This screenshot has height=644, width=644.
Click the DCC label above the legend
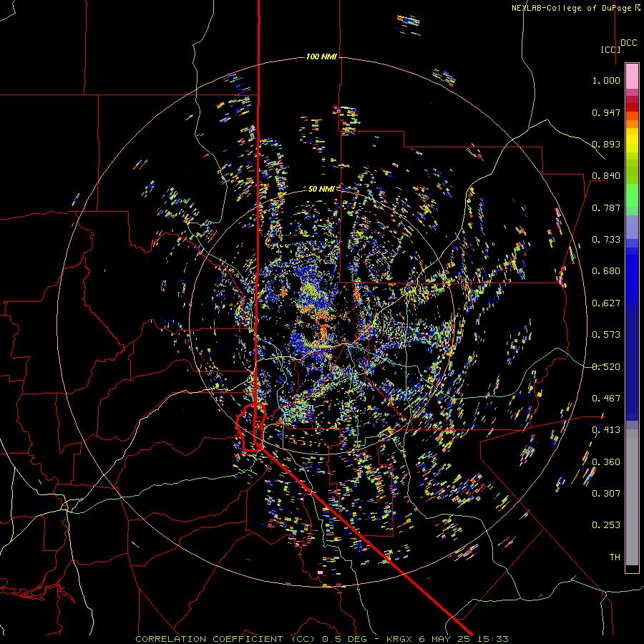click(629, 43)
